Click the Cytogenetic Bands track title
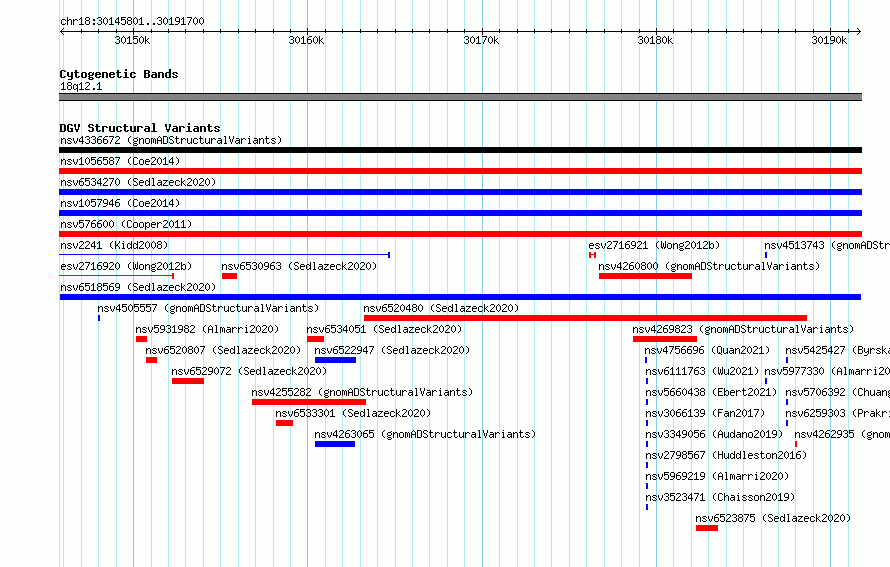 (119, 74)
